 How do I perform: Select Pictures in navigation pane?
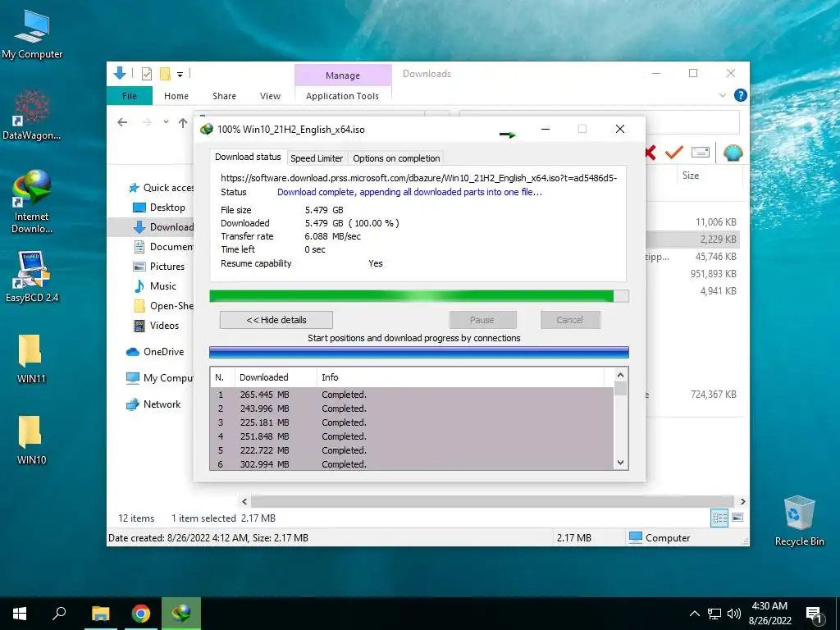click(158, 267)
